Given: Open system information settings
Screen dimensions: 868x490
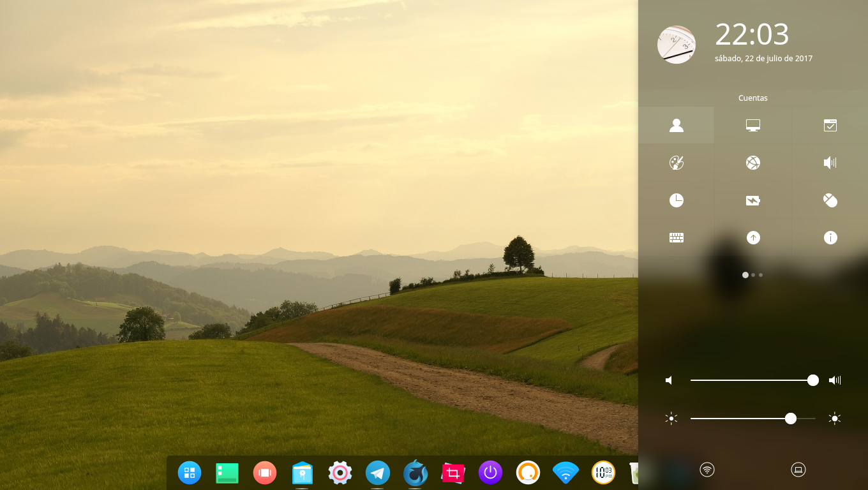Looking at the screenshot, I should (830, 237).
